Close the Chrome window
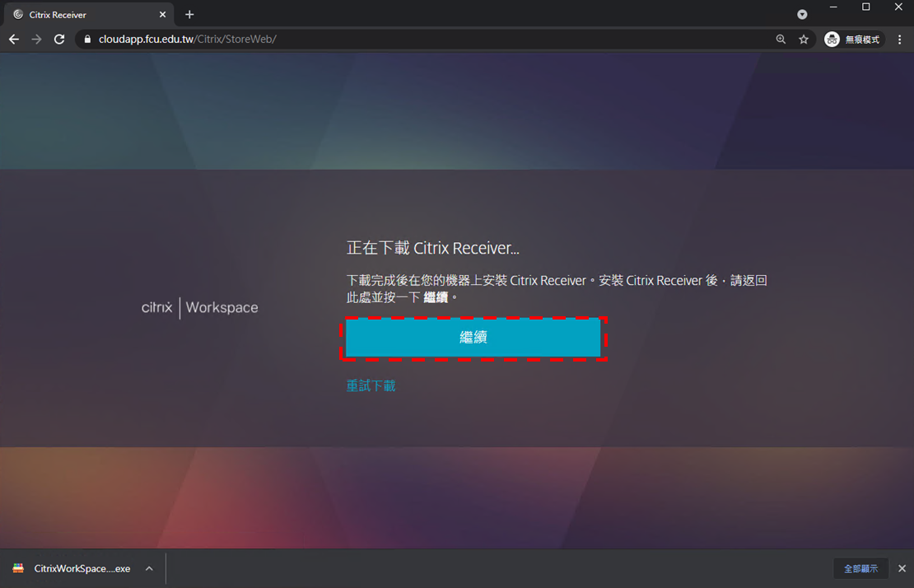 point(898,7)
